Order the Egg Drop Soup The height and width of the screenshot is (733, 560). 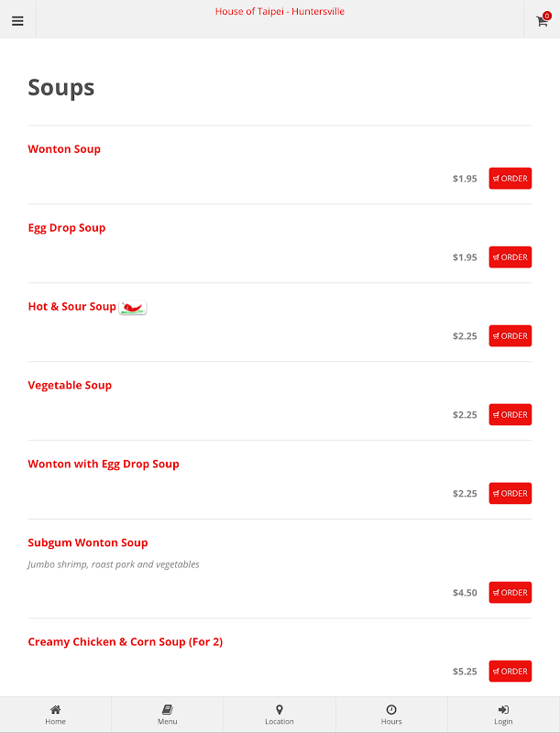tap(510, 257)
